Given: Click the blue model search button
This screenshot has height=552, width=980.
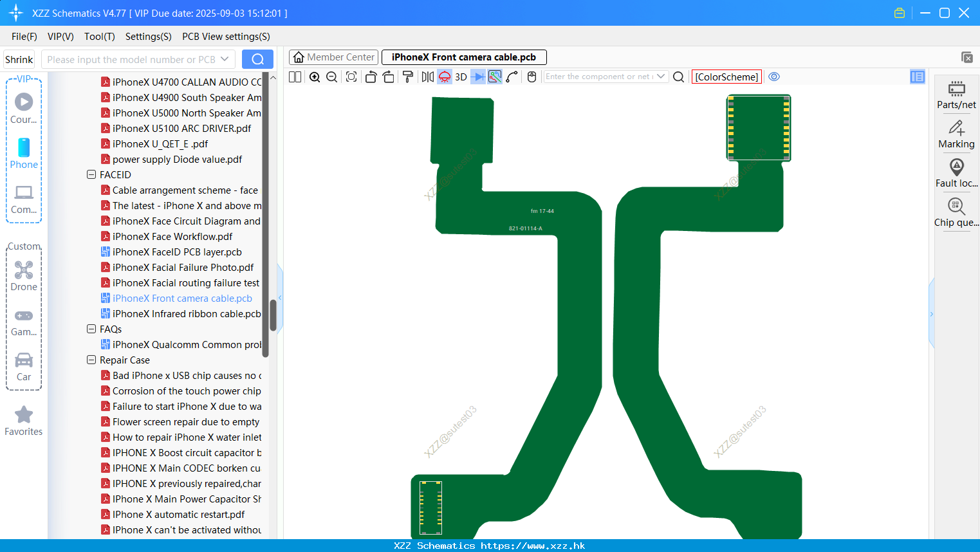Looking at the screenshot, I should (257, 59).
